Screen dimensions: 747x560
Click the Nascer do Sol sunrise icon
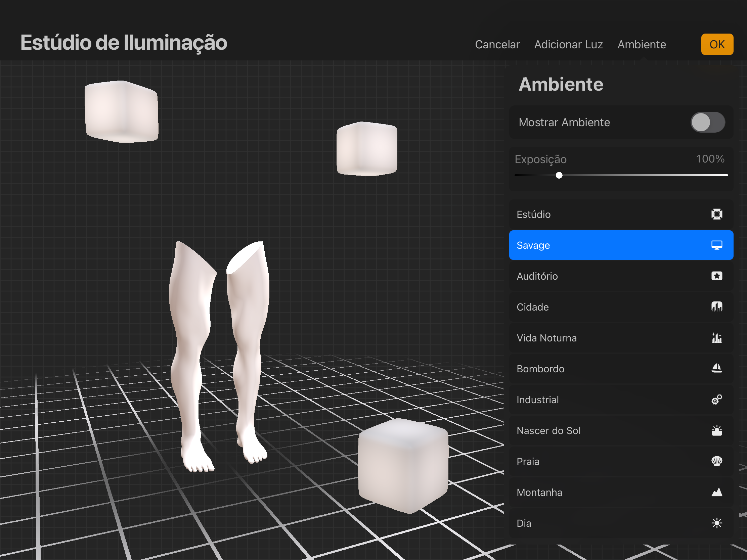pos(716,431)
